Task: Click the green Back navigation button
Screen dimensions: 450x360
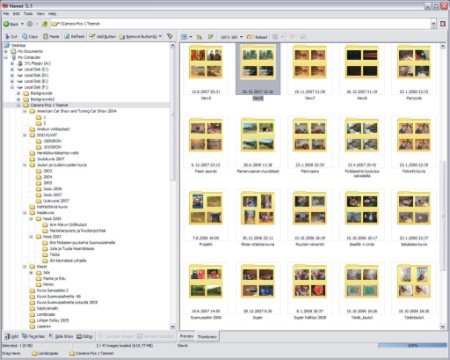Action: pos(11,24)
